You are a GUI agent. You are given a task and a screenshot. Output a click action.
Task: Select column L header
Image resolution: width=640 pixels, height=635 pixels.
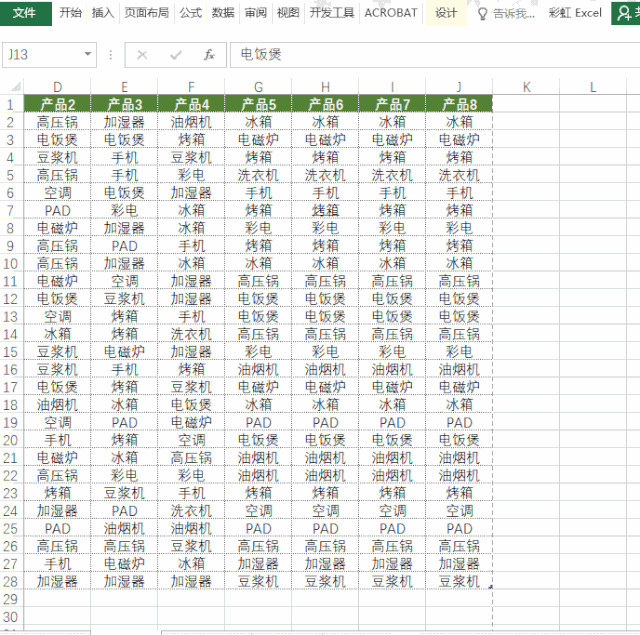pyautogui.click(x=593, y=87)
